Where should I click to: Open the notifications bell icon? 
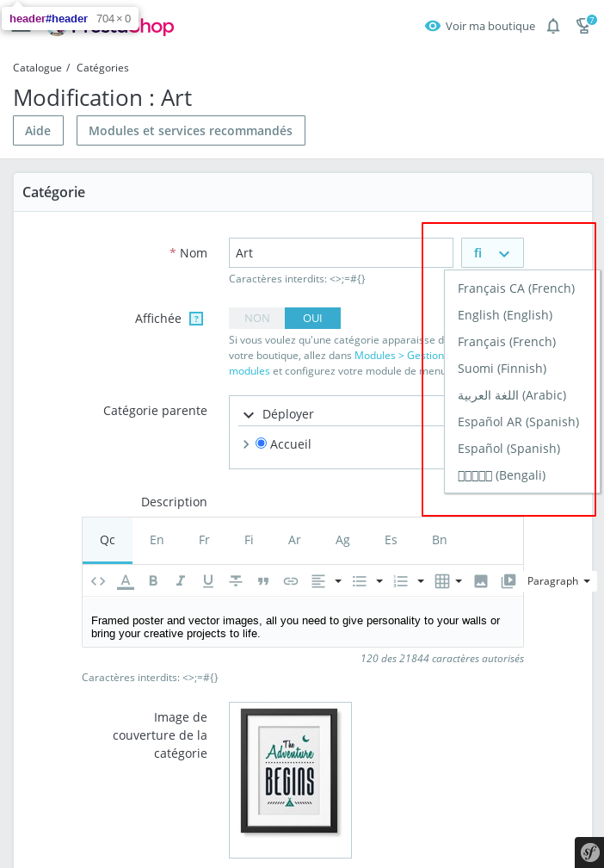[553, 26]
